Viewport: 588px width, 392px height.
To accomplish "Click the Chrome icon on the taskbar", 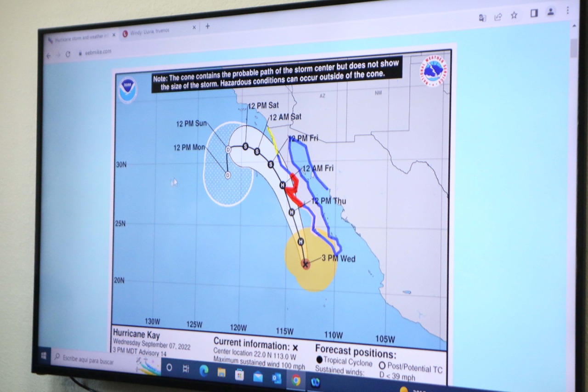I will (x=296, y=380).
